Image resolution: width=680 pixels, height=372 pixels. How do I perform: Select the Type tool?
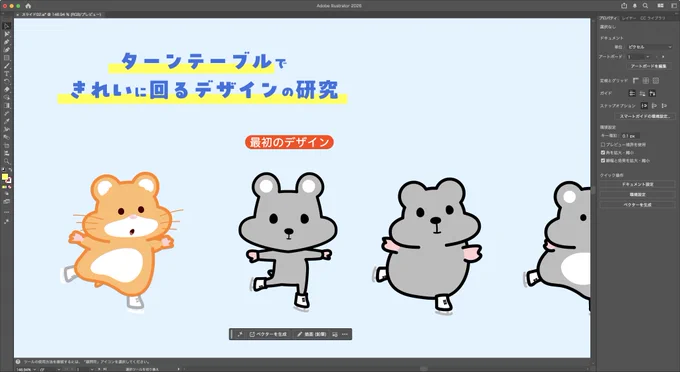tap(7, 74)
